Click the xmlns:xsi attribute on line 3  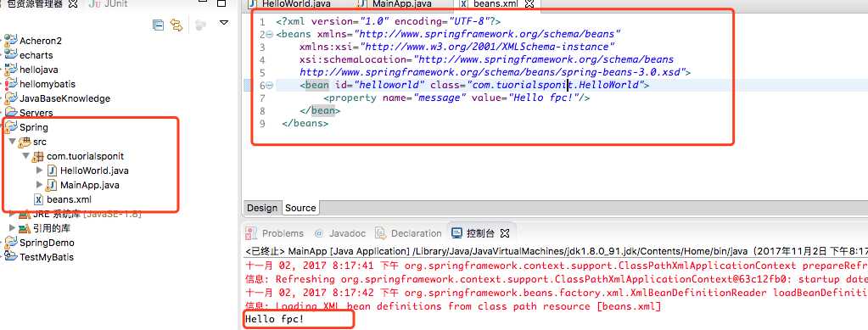click(457, 47)
